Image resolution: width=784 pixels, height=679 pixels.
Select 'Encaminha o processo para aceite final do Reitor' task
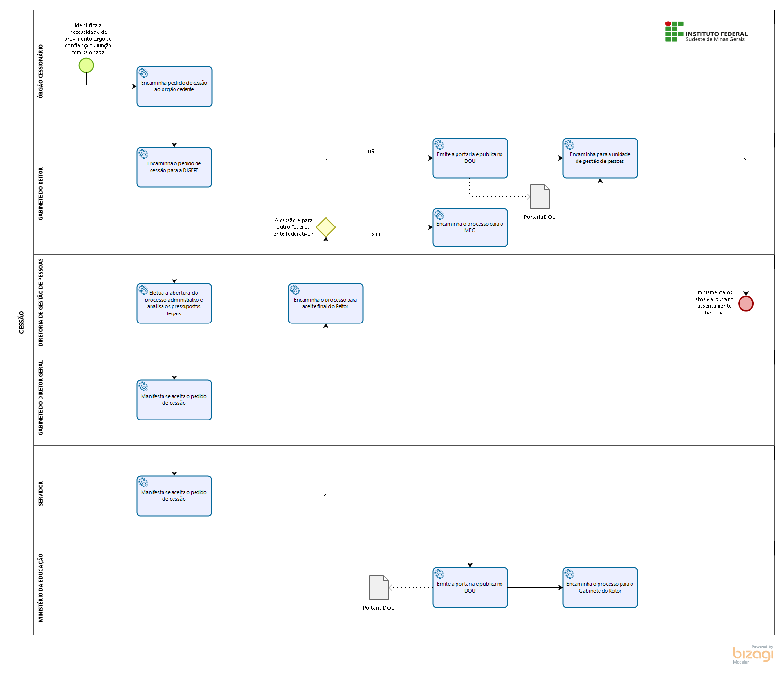click(x=326, y=303)
